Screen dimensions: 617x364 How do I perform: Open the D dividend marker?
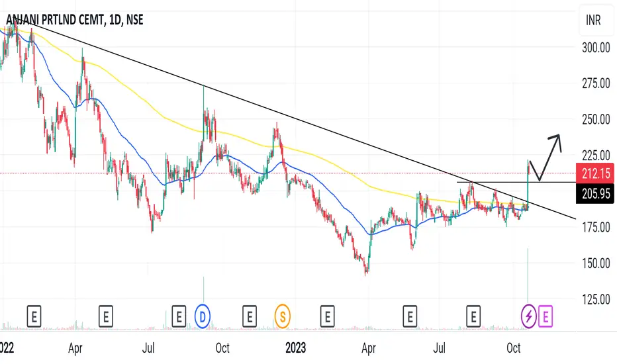tap(203, 316)
